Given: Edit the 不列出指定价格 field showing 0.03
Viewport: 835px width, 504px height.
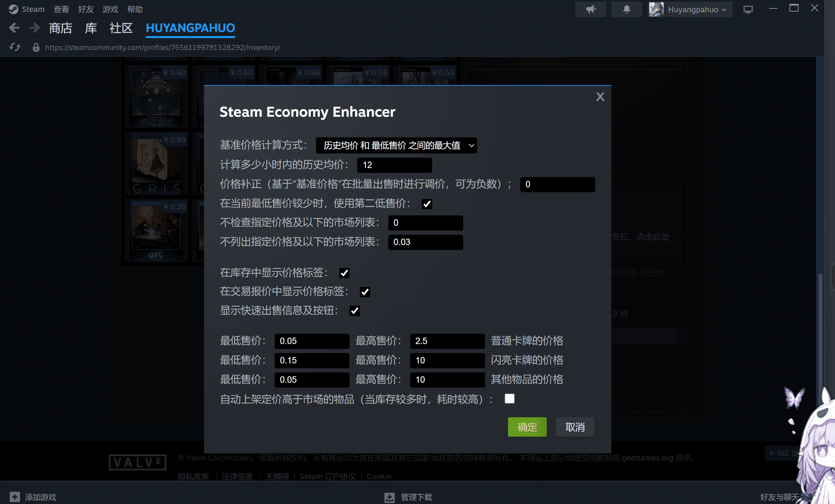Looking at the screenshot, I should pos(426,242).
